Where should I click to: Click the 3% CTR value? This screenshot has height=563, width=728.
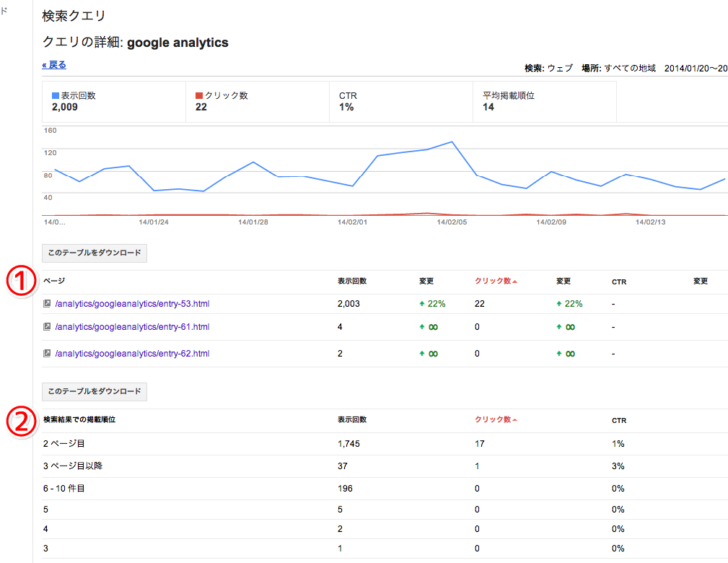(618, 466)
